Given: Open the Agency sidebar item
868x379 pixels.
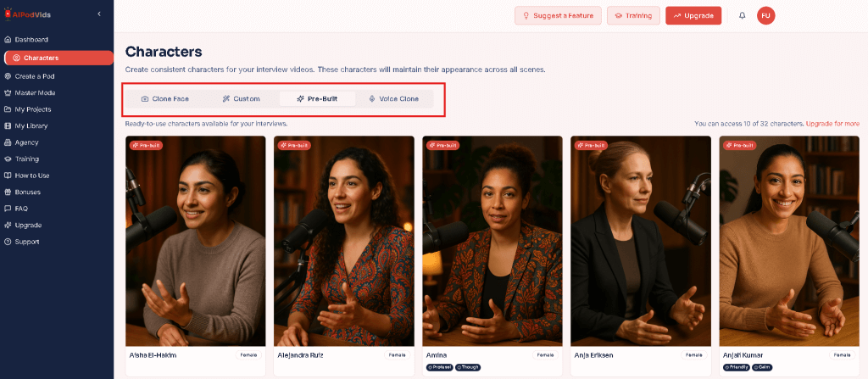Looking at the screenshot, I should (x=27, y=142).
